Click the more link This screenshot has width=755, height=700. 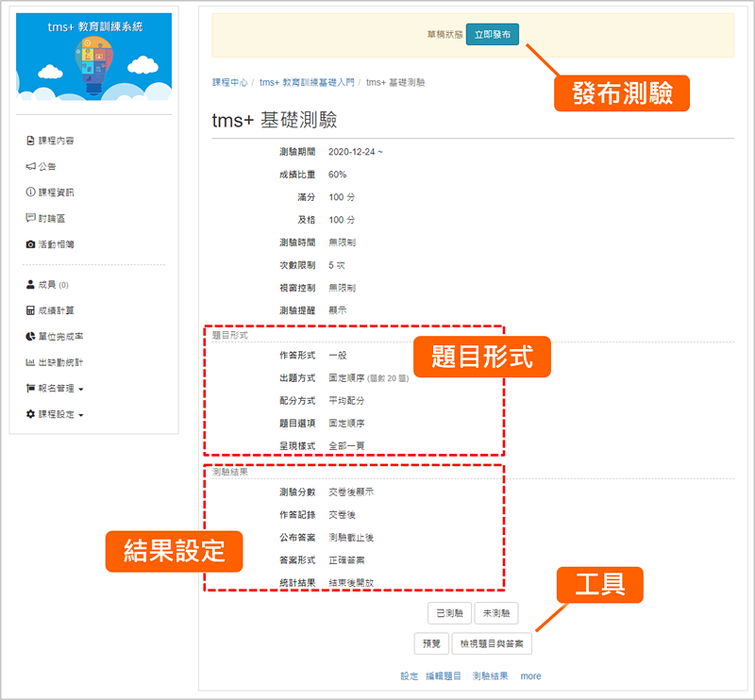[x=530, y=675]
